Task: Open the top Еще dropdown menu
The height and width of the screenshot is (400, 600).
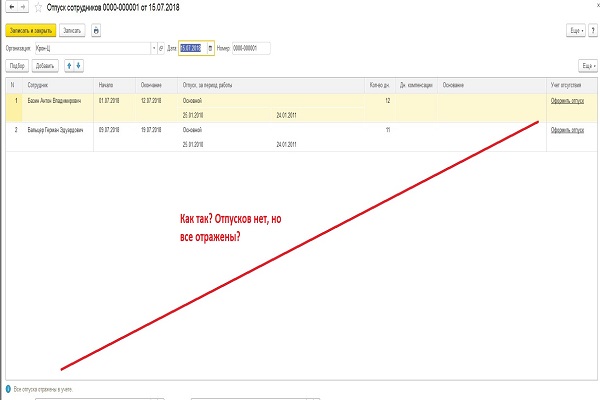Action: coord(575,31)
